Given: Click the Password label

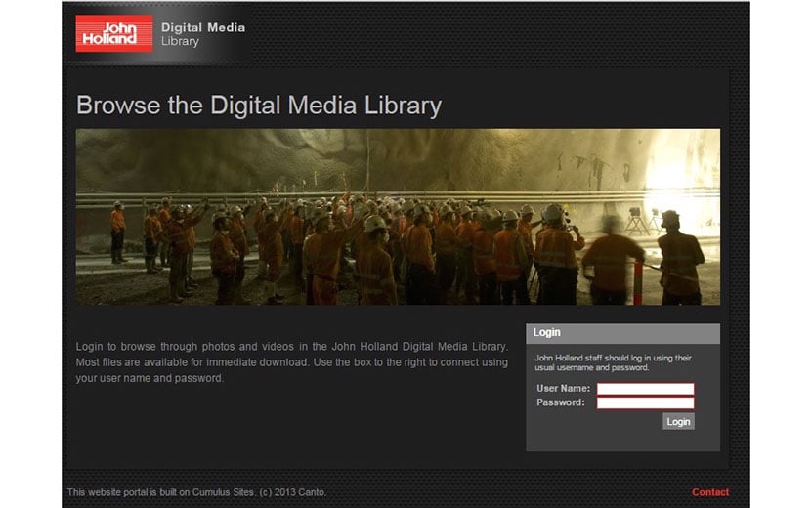Looking at the screenshot, I should pyautogui.click(x=561, y=402).
